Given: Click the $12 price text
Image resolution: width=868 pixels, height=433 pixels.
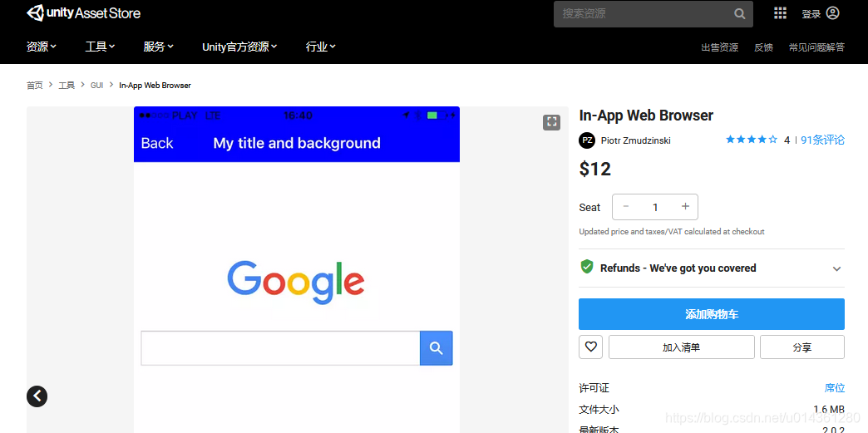Looking at the screenshot, I should point(595,169).
